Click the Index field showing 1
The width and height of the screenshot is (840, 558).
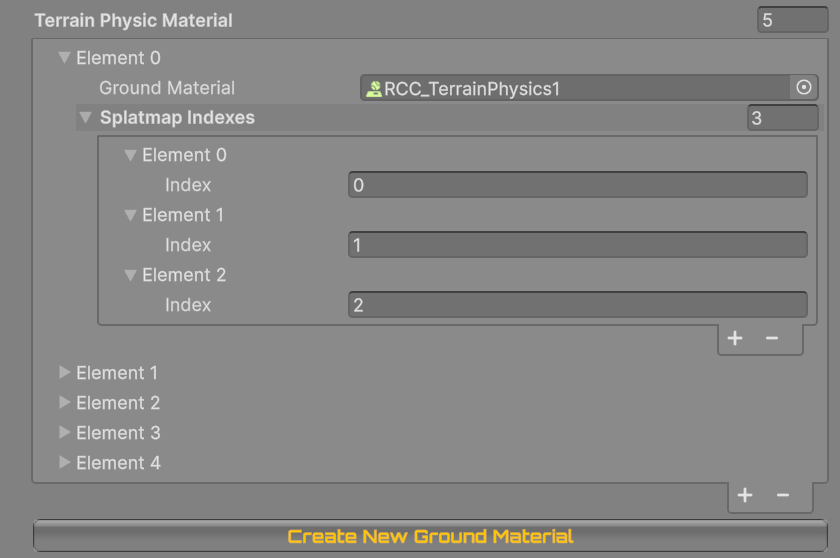[578, 245]
